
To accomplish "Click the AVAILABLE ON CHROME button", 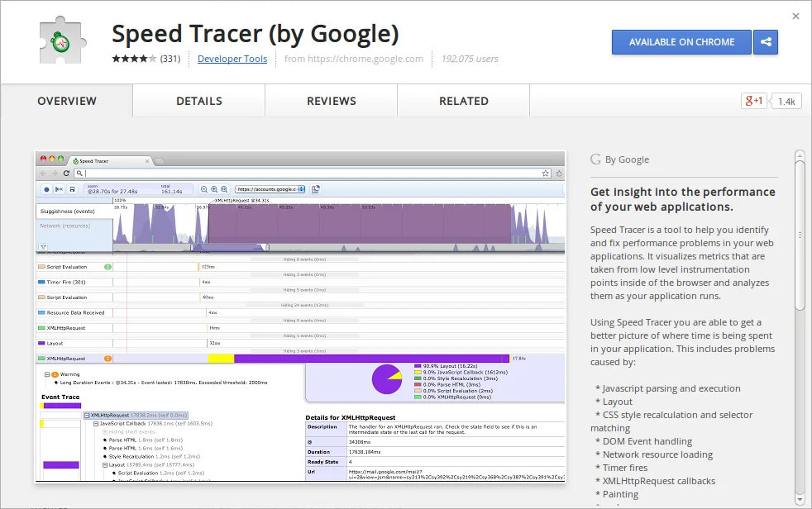I will pos(681,42).
